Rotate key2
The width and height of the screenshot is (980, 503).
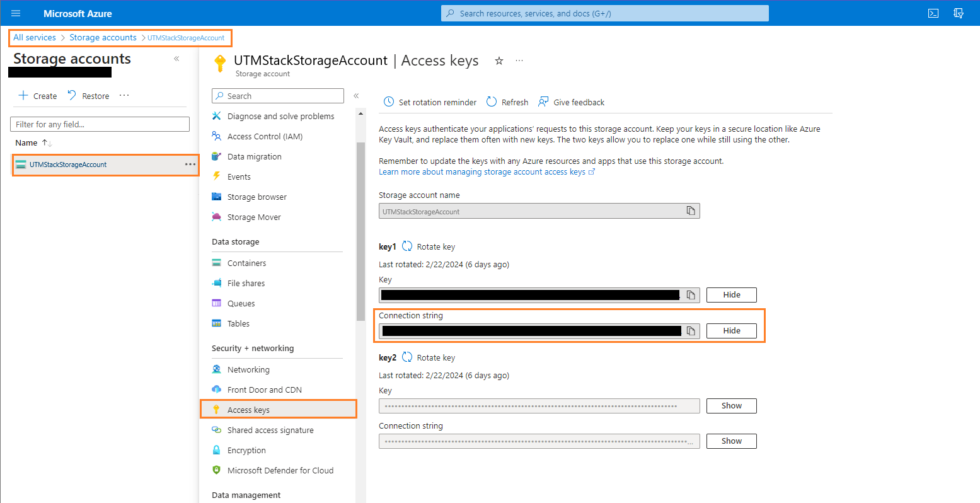tap(429, 357)
